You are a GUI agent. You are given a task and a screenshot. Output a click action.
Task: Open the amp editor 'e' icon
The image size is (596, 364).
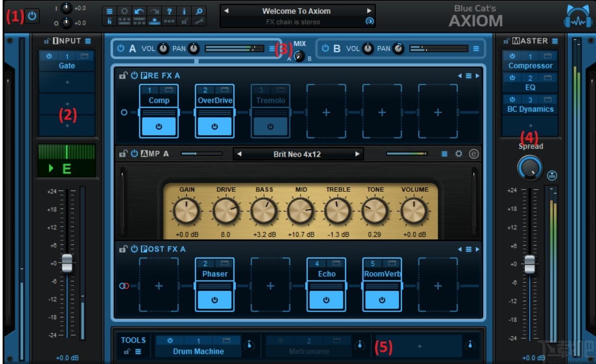click(474, 154)
